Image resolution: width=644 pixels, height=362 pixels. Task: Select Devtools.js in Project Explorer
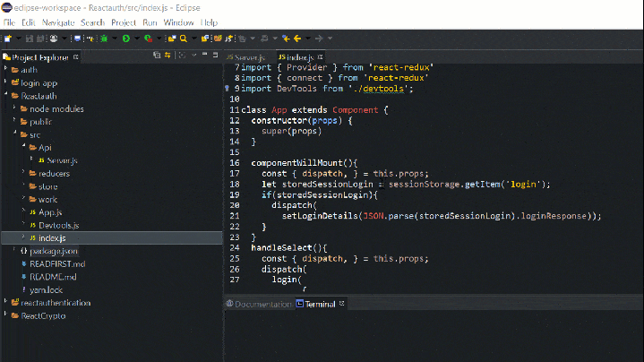click(x=59, y=226)
